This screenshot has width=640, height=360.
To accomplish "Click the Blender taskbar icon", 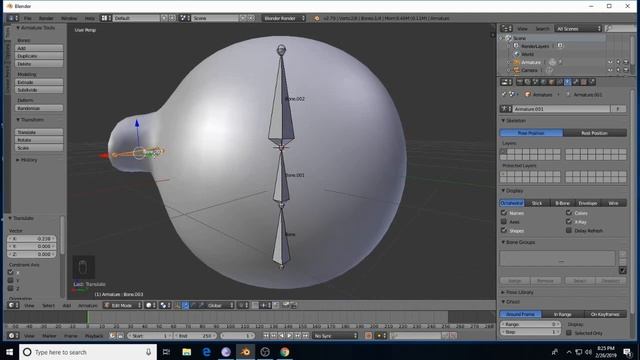I will 246,352.
